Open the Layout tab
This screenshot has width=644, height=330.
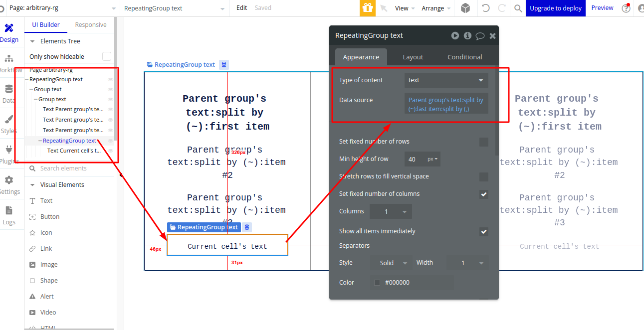(x=413, y=57)
